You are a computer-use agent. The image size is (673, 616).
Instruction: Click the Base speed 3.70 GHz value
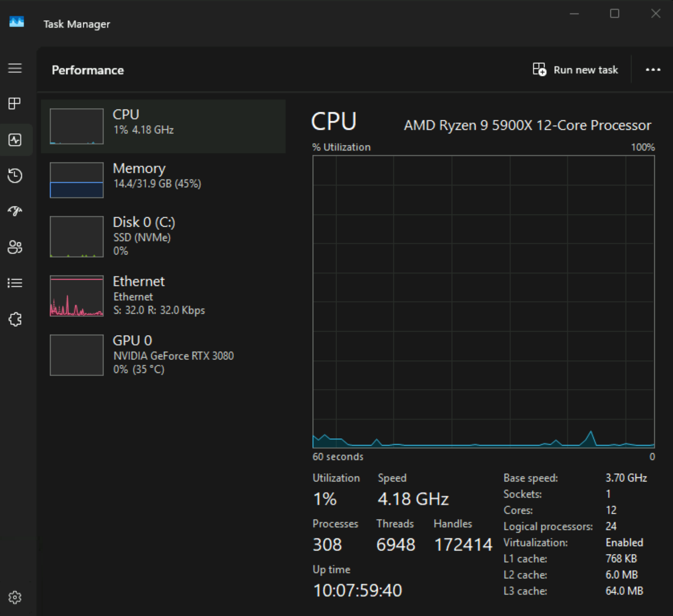626,478
